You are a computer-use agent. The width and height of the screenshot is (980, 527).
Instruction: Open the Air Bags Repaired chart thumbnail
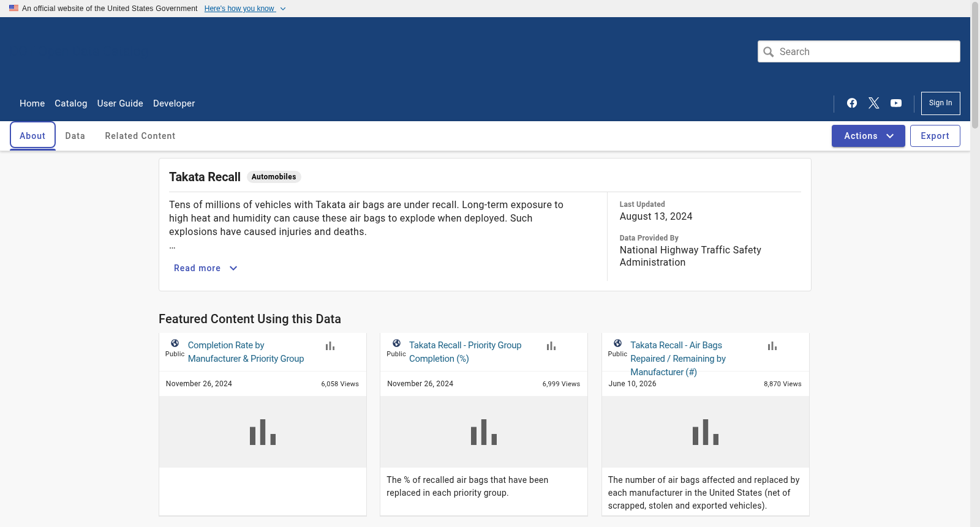coord(706,432)
